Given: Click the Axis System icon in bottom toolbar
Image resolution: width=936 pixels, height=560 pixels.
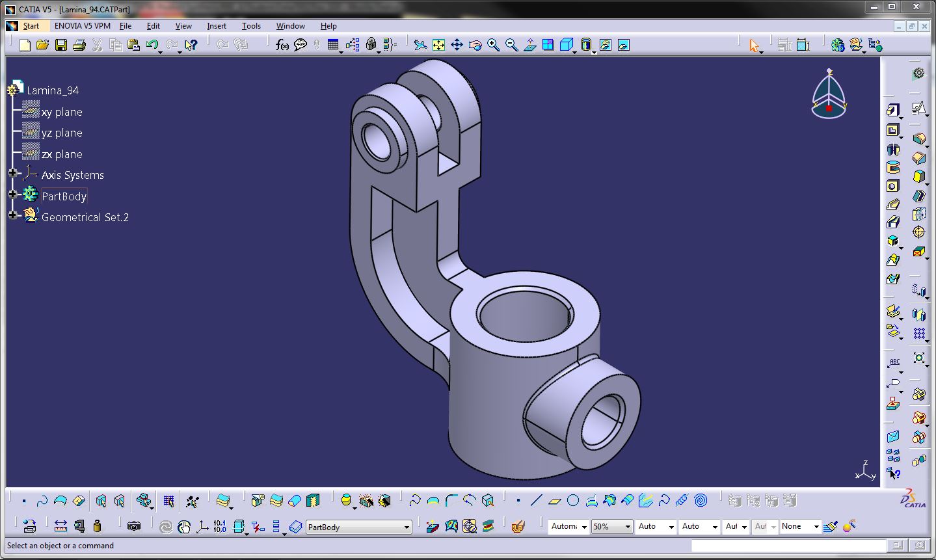Looking at the screenshot, I should coord(202,526).
